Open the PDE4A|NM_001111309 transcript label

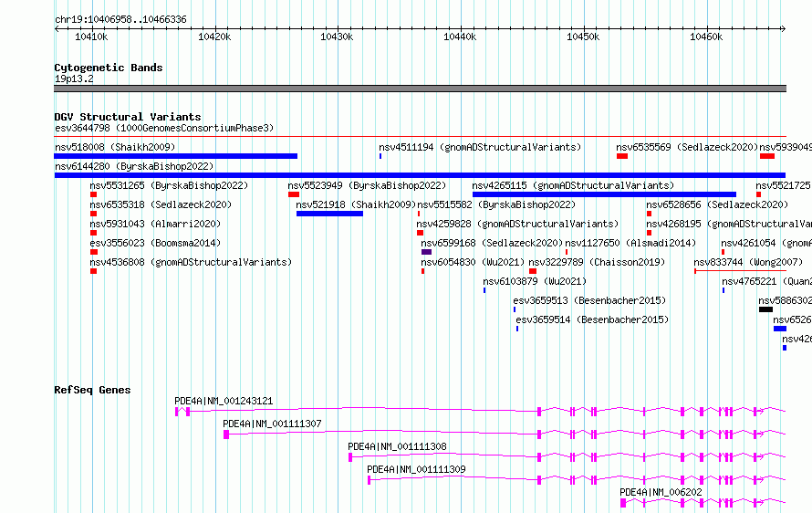416,469
